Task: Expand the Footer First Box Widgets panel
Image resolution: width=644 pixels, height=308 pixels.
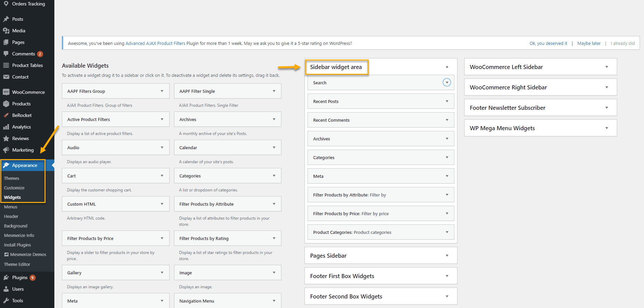Action: 447,276
